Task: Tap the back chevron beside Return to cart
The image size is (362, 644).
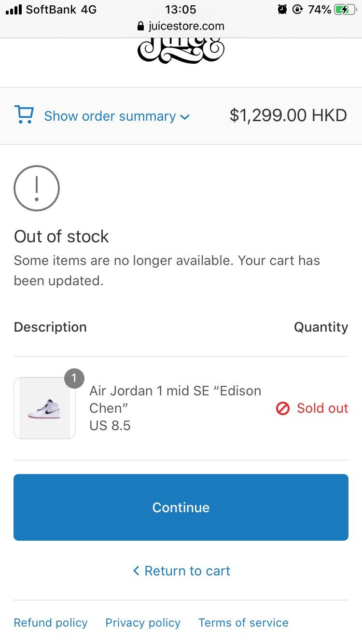Action: 136,571
